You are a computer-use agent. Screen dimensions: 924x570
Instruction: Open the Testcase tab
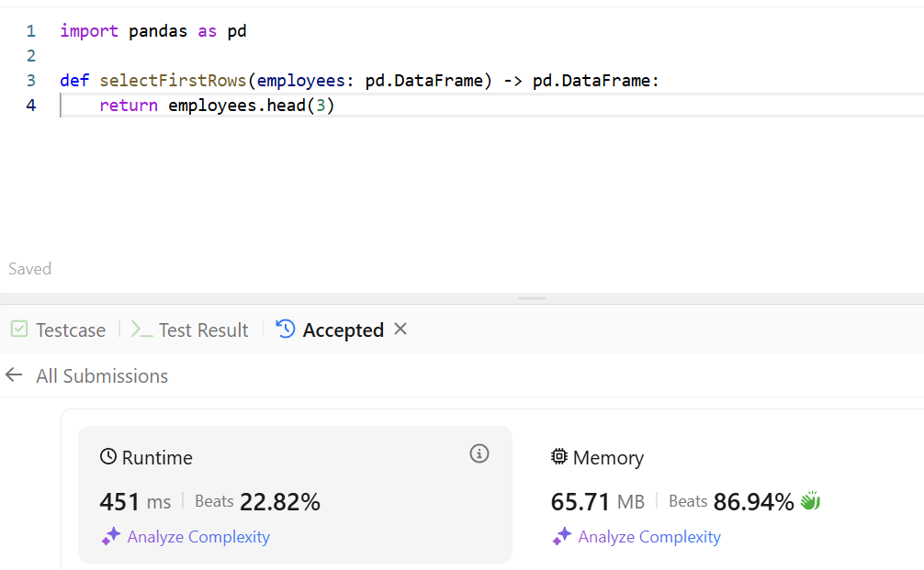click(59, 330)
